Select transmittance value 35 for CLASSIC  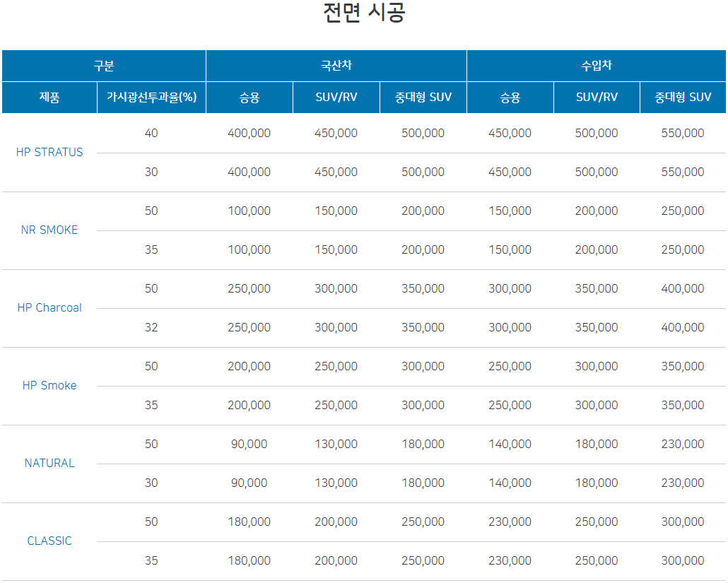151,560
